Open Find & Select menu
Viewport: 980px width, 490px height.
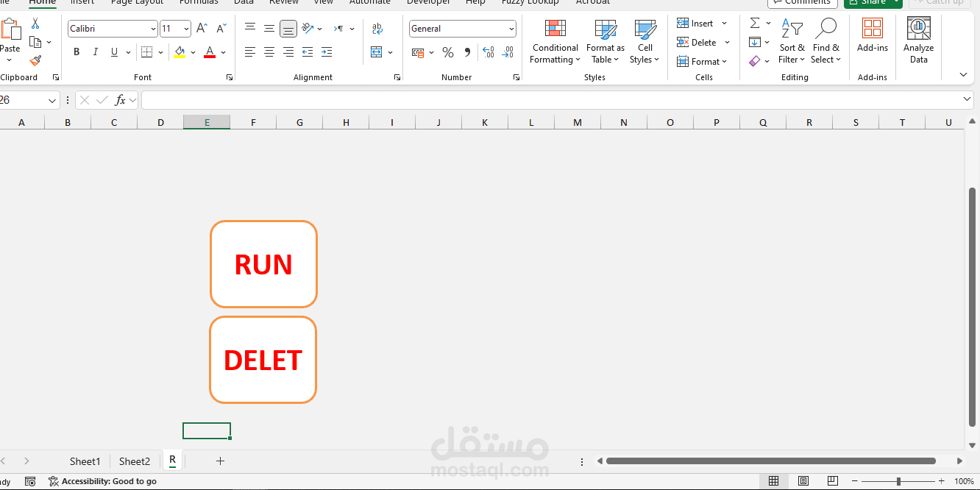pos(826,42)
